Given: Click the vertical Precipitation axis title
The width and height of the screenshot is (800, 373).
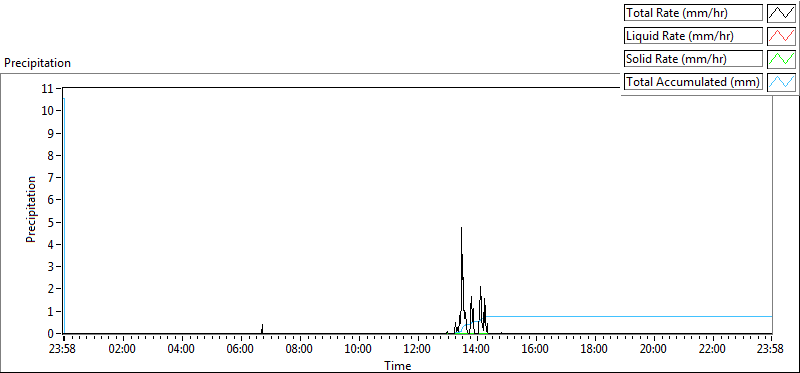Looking at the screenshot, I should coord(31,210).
